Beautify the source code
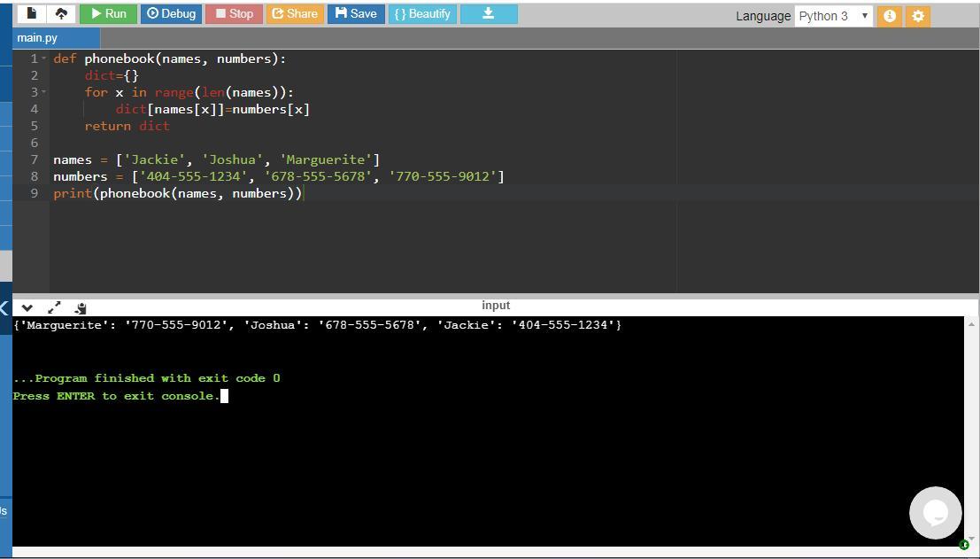 point(422,14)
